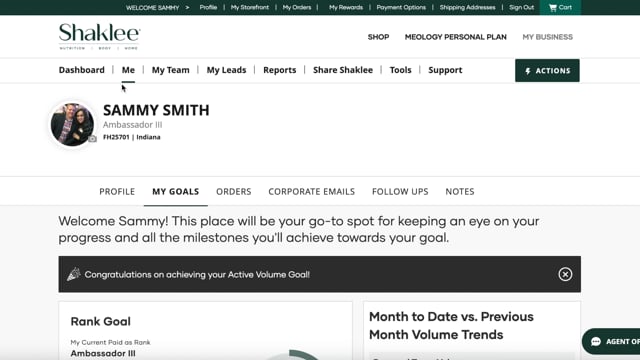640x360 pixels.
Task: Click the FH25701 | Indiana text
Action: click(131, 137)
